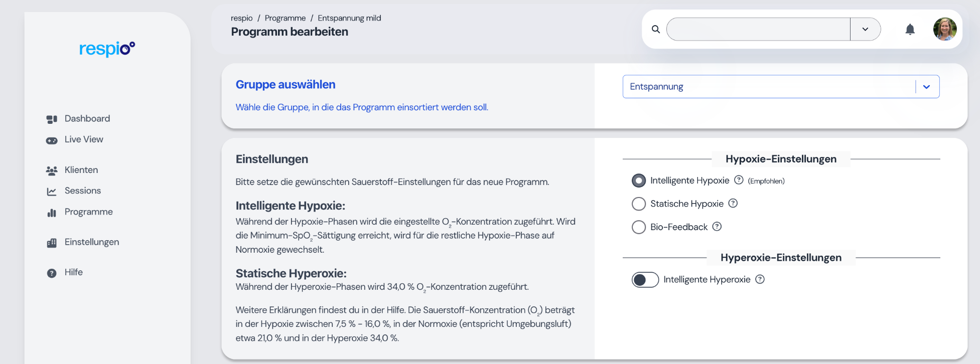Click into the top search field
Viewport: 980px width, 364px height.
(x=758, y=29)
